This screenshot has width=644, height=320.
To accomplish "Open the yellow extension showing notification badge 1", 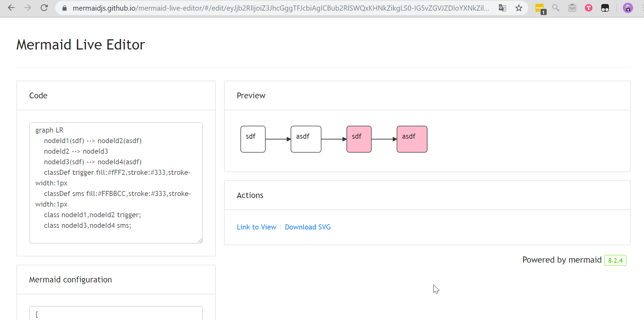I will [540, 8].
